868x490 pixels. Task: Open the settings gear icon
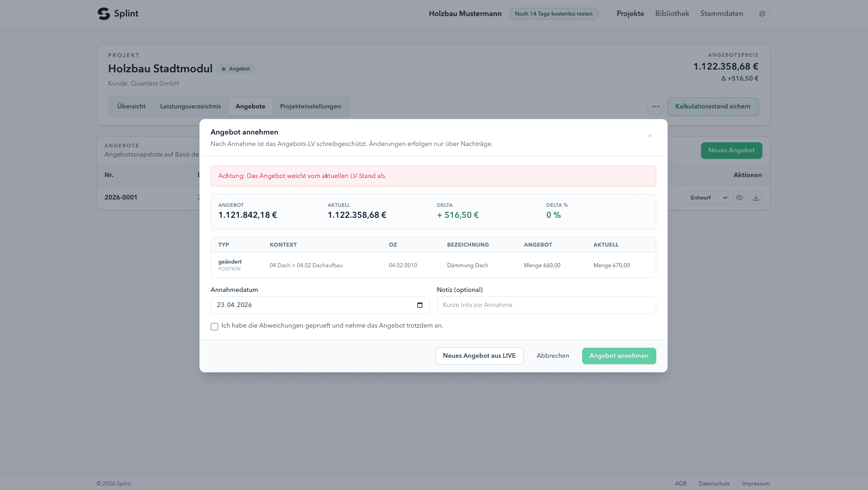click(x=762, y=14)
